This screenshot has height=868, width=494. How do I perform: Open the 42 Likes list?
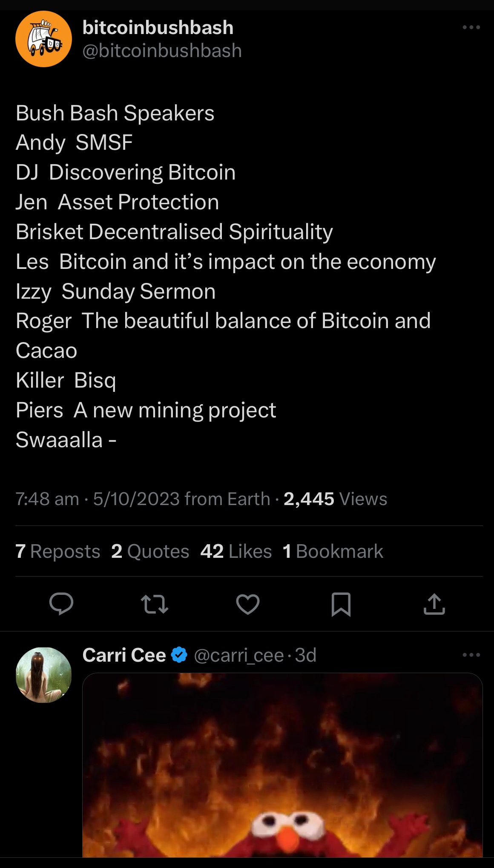click(x=236, y=551)
